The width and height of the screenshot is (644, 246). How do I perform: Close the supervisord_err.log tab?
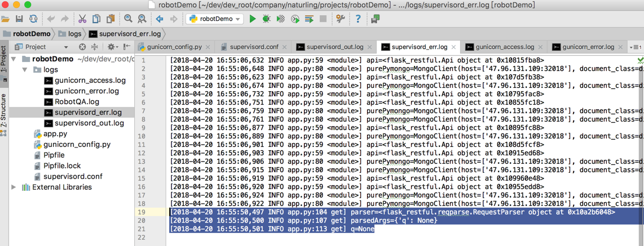(455, 47)
